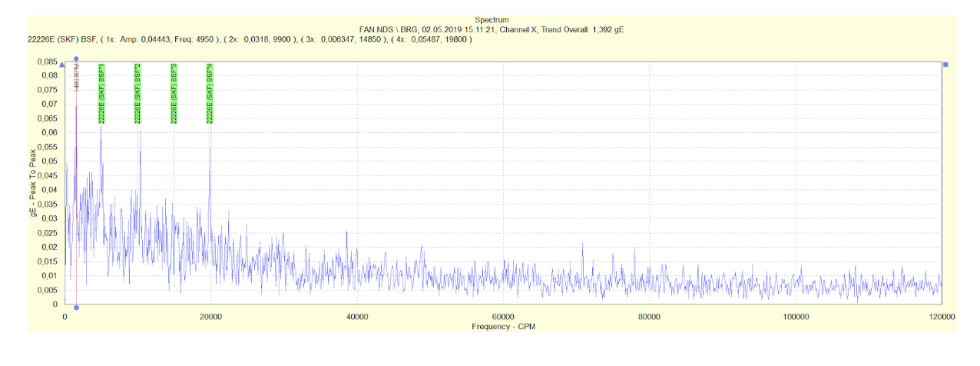Select the green BSF*2 bearing marker label
980x366 pixels.
point(137,93)
